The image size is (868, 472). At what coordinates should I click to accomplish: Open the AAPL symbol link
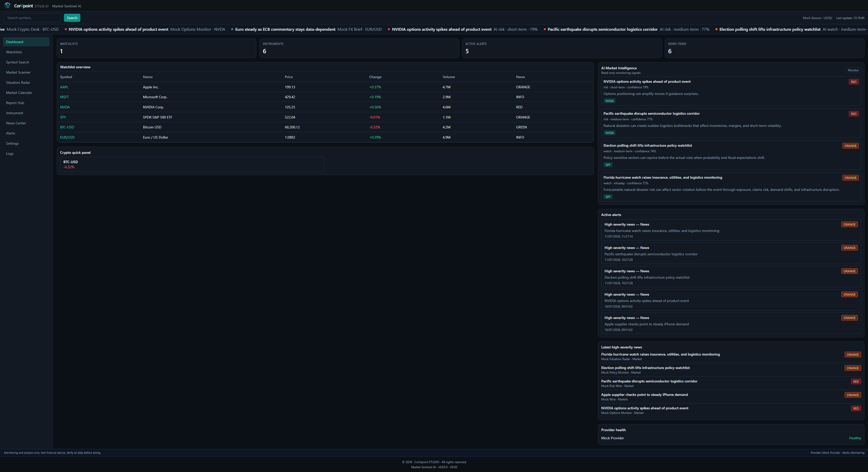(x=64, y=87)
